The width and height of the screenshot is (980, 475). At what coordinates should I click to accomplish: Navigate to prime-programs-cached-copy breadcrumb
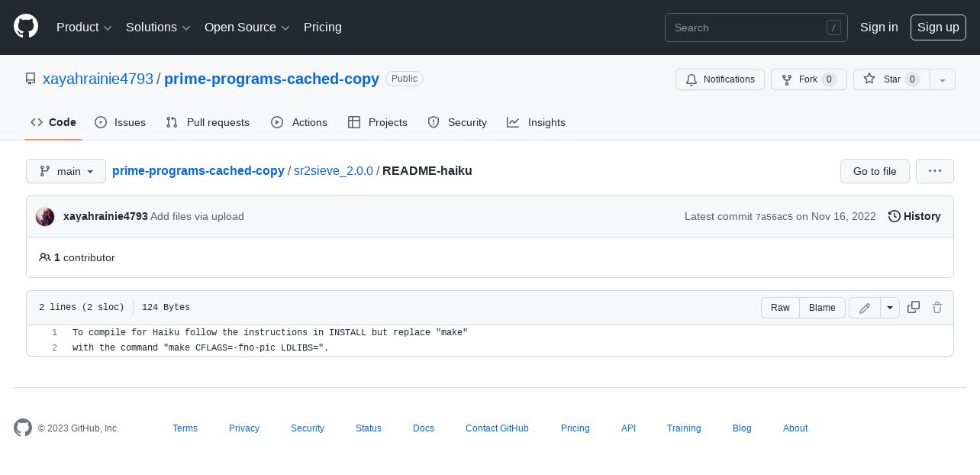[x=198, y=170]
